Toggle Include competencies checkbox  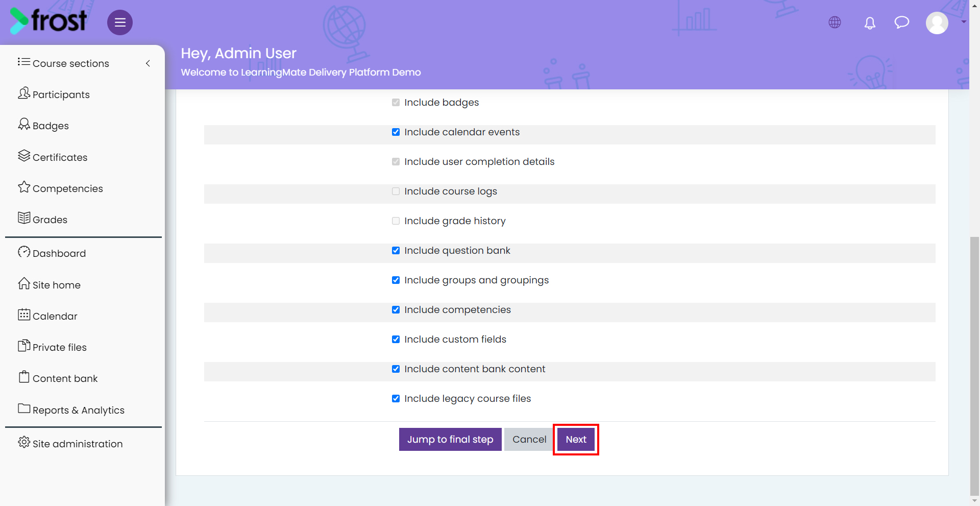396,310
